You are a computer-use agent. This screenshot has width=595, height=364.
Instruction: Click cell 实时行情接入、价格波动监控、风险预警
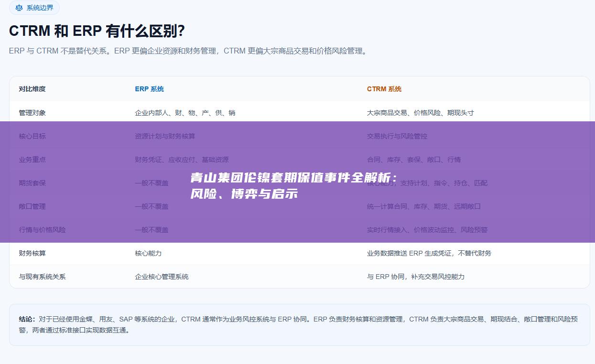tap(427, 230)
